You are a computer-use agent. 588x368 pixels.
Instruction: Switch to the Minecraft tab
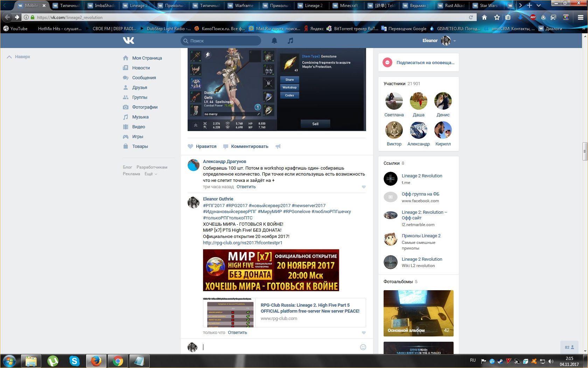tap(346, 5)
